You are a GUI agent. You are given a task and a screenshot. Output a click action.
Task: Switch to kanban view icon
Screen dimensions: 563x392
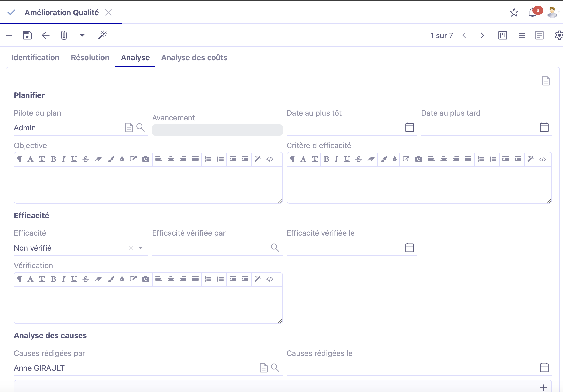coord(502,35)
